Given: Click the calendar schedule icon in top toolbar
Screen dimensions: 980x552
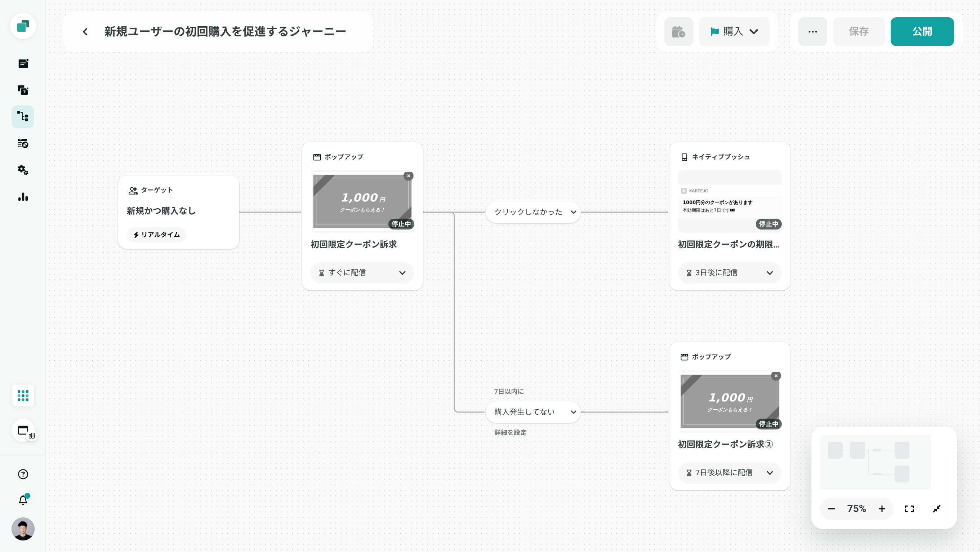Looking at the screenshot, I should coord(678,32).
